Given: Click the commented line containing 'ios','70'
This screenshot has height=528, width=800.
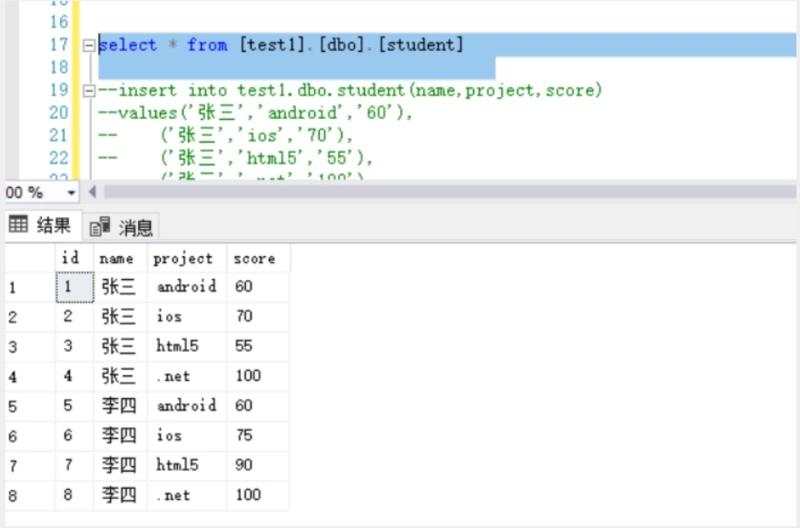Looking at the screenshot, I should point(225,135).
